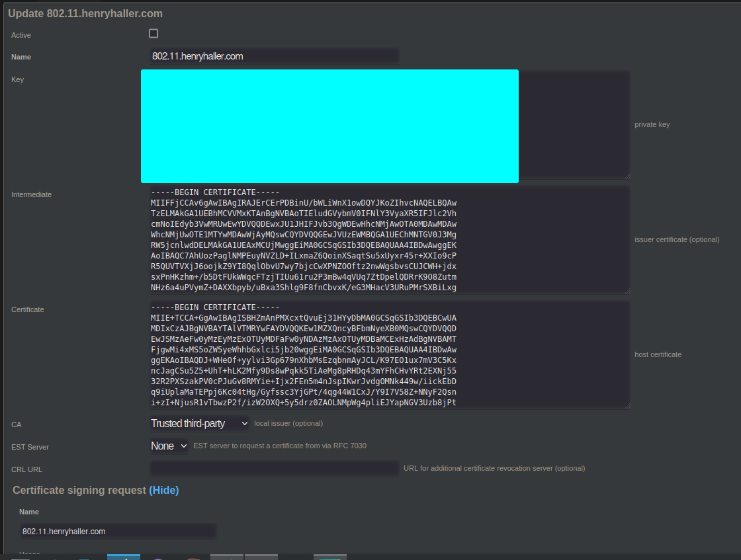Image resolution: width=741 pixels, height=560 pixels.
Task: Click the resize grip on the Certificate box
Action: [627, 405]
